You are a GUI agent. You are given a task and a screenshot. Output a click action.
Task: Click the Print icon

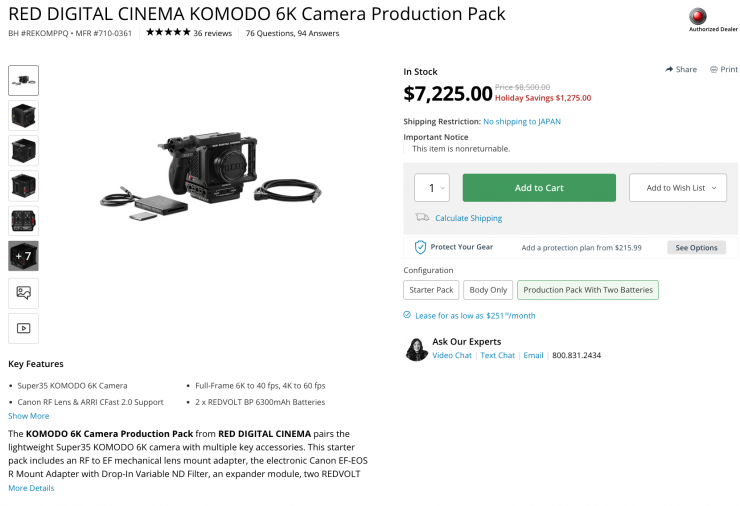pyautogui.click(x=714, y=69)
